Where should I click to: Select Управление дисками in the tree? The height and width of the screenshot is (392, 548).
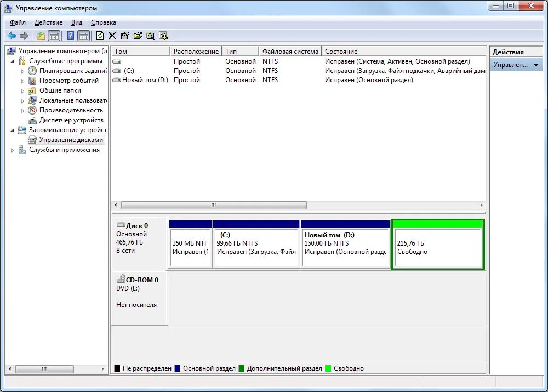[x=71, y=139]
